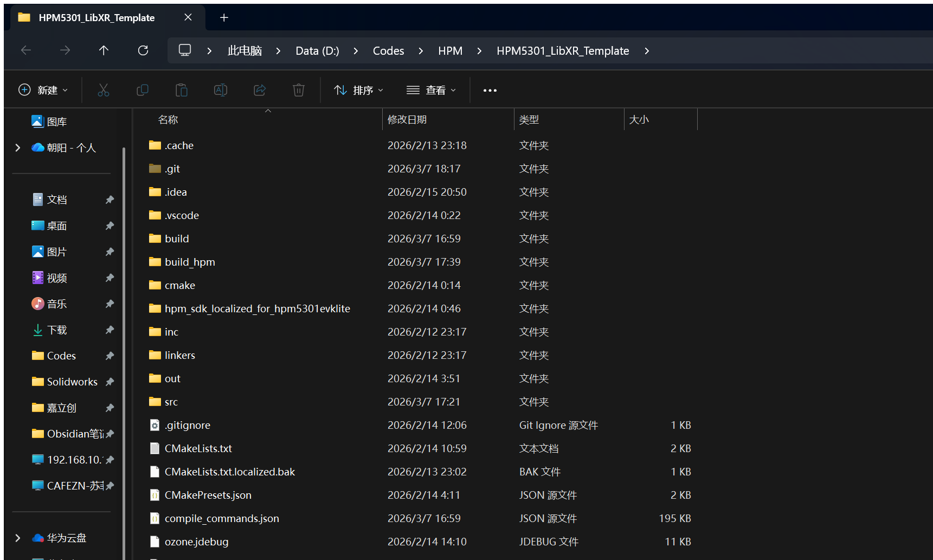Sort files by the 修改日期 column header
Screen dimensions: 933x560
407,119
